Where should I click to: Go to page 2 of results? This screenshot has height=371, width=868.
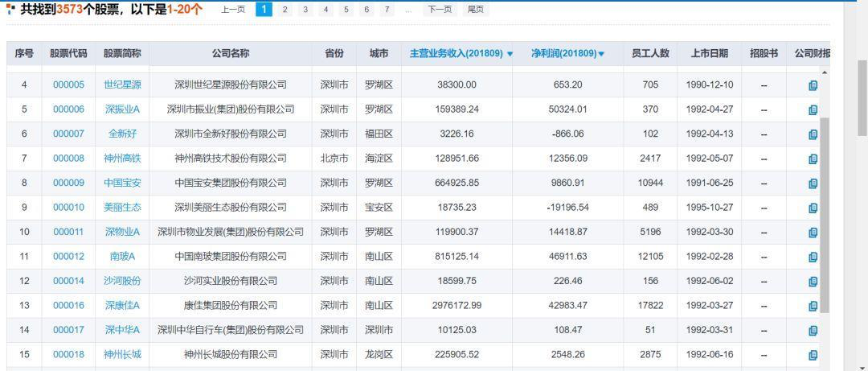(285, 10)
